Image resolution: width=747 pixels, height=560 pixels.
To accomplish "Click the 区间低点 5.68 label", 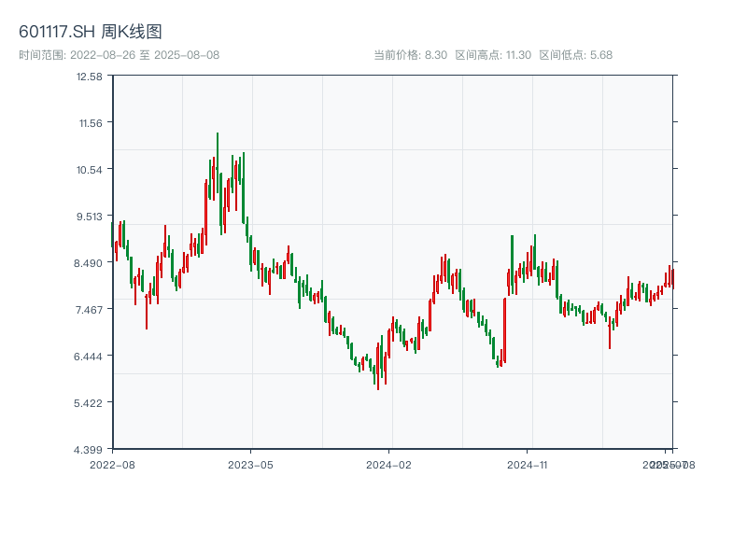I will pos(575,55).
